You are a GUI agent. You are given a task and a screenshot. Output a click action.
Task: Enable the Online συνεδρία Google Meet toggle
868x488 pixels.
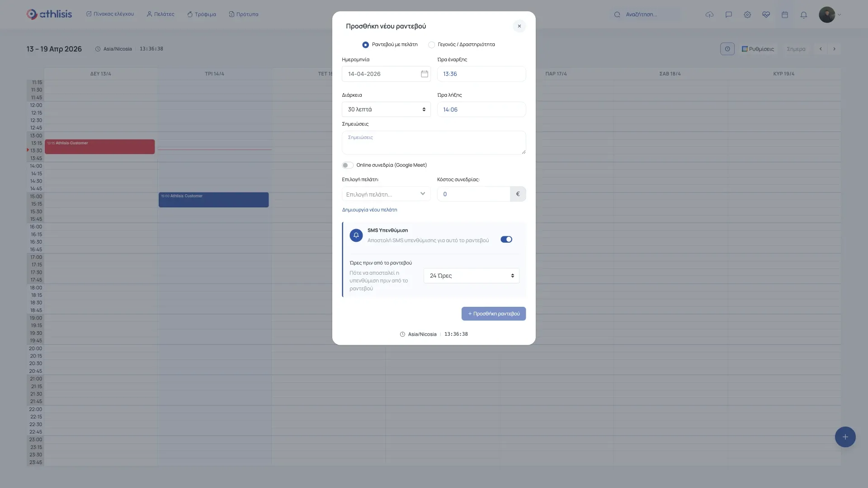[x=347, y=165]
